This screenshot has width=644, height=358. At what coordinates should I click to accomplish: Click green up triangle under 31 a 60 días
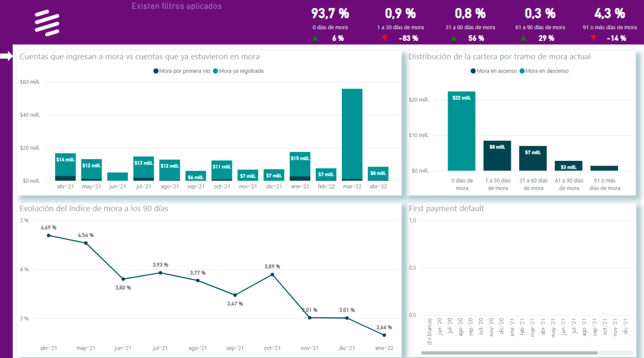pyautogui.click(x=454, y=38)
